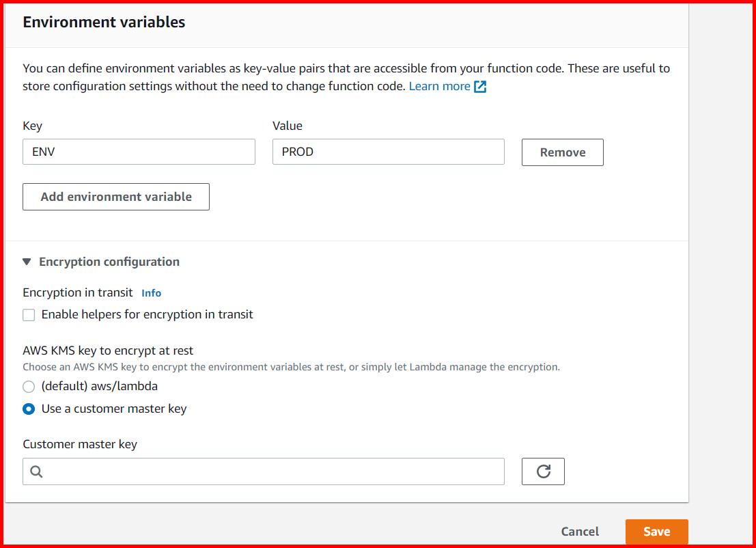Remove the ENV environment variable
The width and height of the screenshot is (756, 548).
[x=562, y=152]
